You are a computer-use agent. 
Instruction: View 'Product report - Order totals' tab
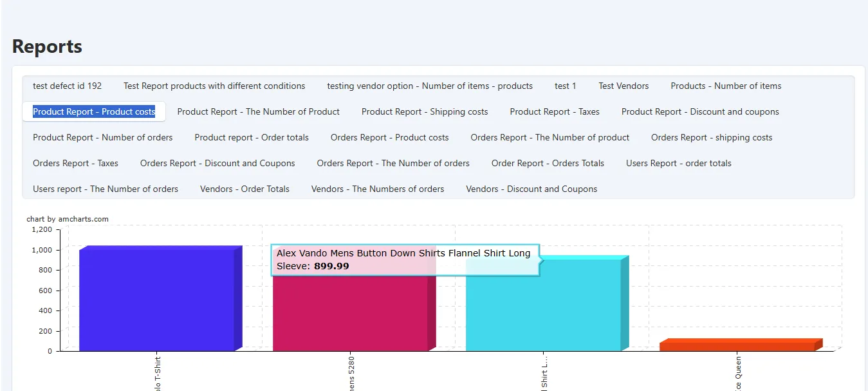(x=252, y=137)
